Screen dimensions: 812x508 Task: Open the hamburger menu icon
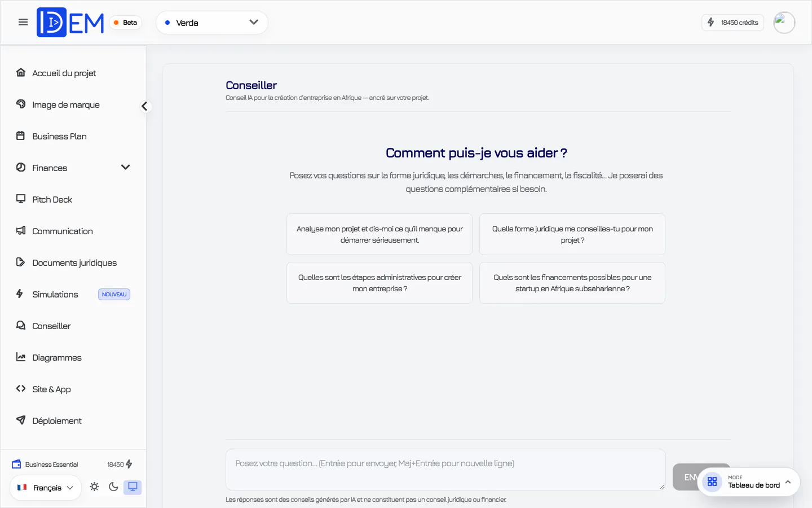click(23, 22)
